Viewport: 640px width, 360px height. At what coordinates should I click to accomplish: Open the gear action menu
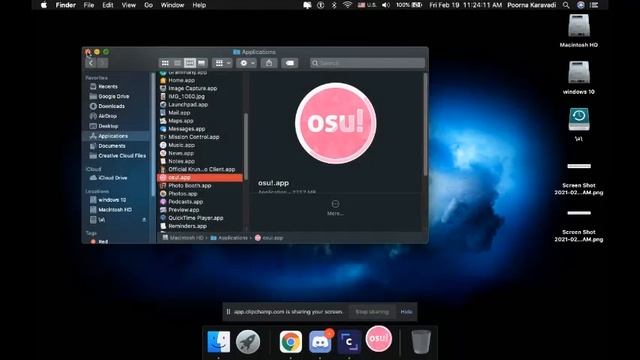point(247,63)
